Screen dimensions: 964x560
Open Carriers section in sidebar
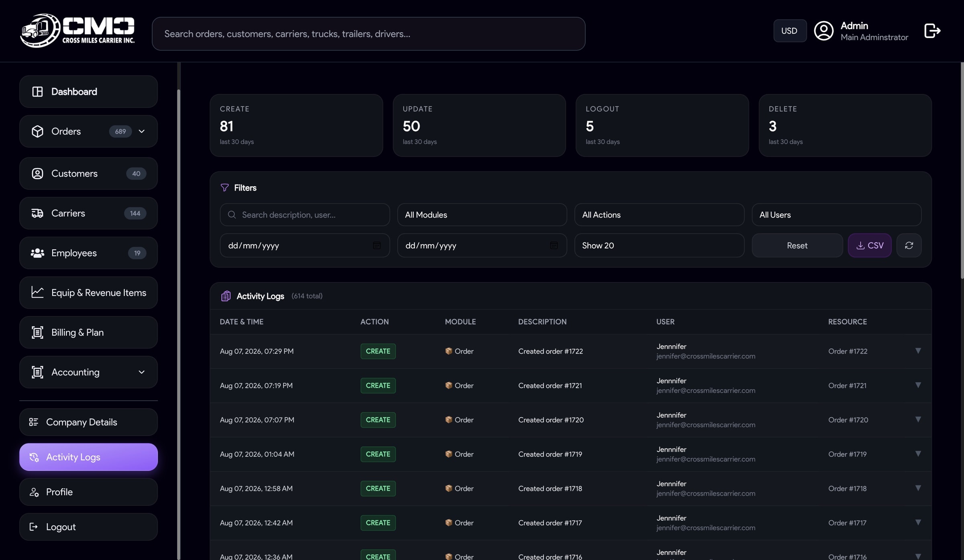click(88, 213)
